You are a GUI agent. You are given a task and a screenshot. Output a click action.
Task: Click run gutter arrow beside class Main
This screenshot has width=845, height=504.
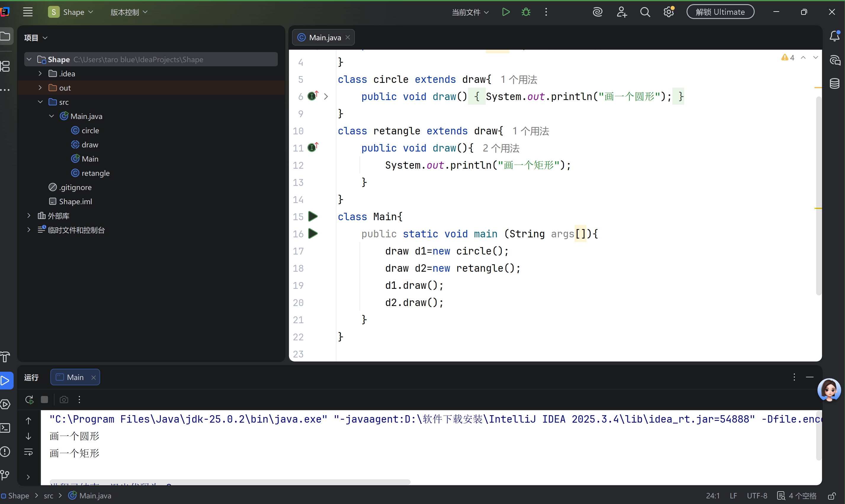pyautogui.click(x=313, y=216)
